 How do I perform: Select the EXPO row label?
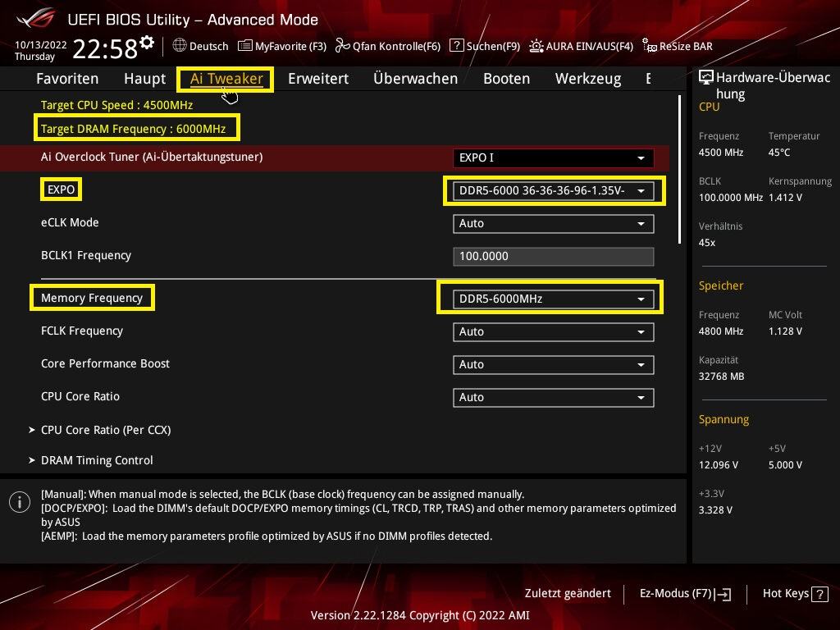point(61,189)
